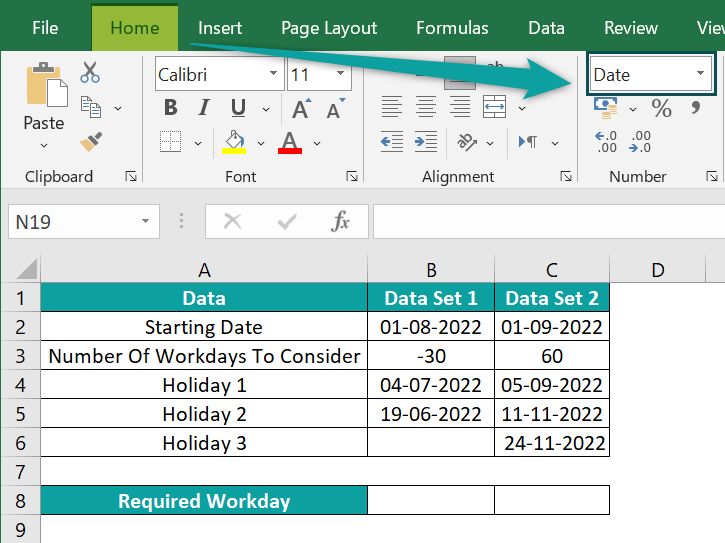Click the formula bar Enter checkmark
Viewport: 725px width, 543px height.
(x=287, y=222)
